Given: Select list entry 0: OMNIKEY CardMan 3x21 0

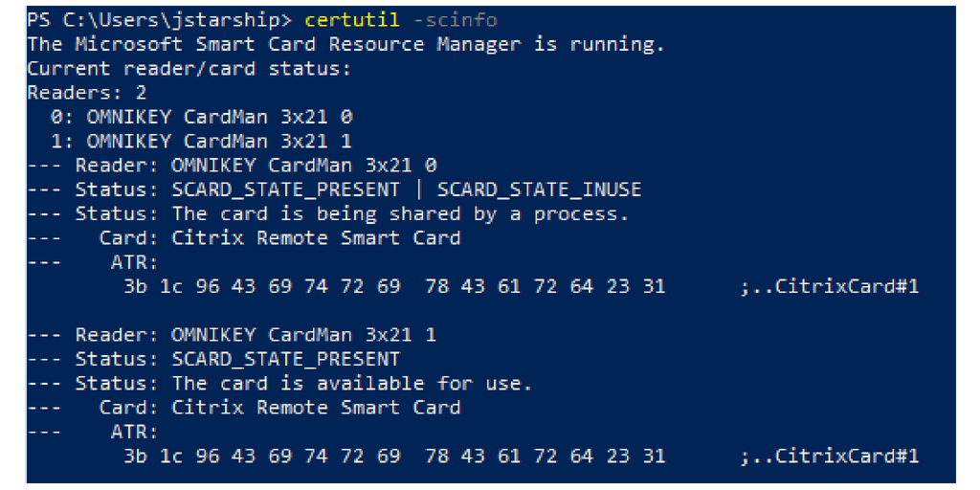Looking at the screenshot, I should coord(202,117).
